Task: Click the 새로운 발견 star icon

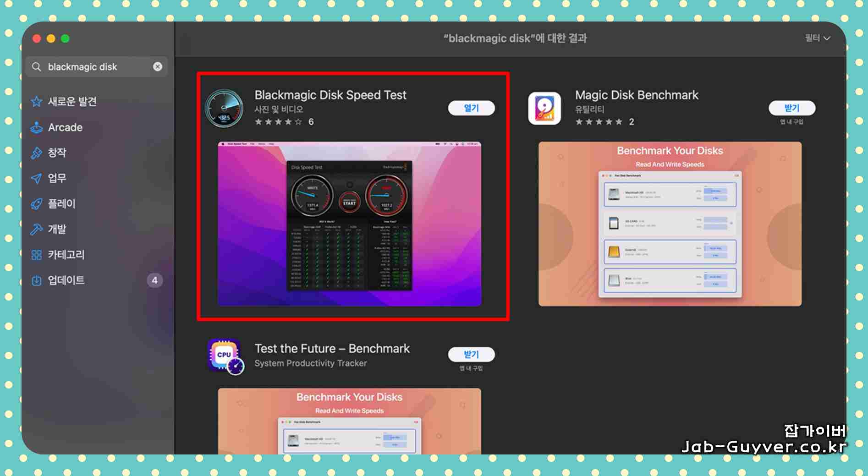Action: point(37,102)
